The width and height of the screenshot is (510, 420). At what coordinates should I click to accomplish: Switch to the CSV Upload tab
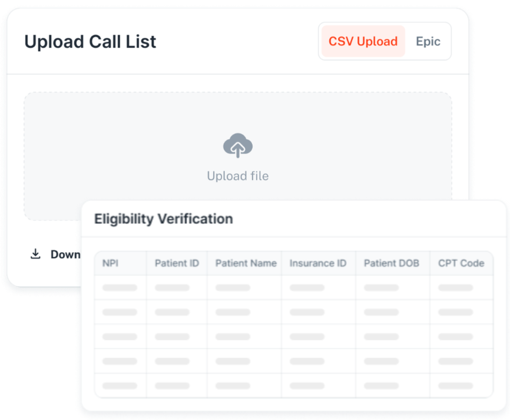point(363,41)
